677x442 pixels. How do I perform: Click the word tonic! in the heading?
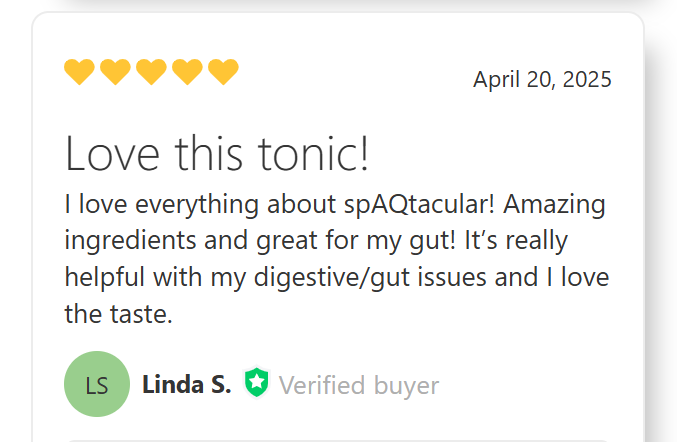point(313,154)
